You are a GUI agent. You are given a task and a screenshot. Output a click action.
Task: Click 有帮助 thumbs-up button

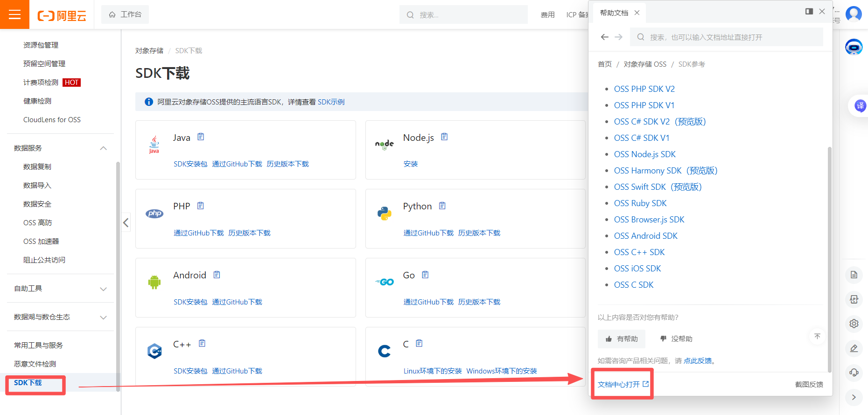click(x=622, y=339)
